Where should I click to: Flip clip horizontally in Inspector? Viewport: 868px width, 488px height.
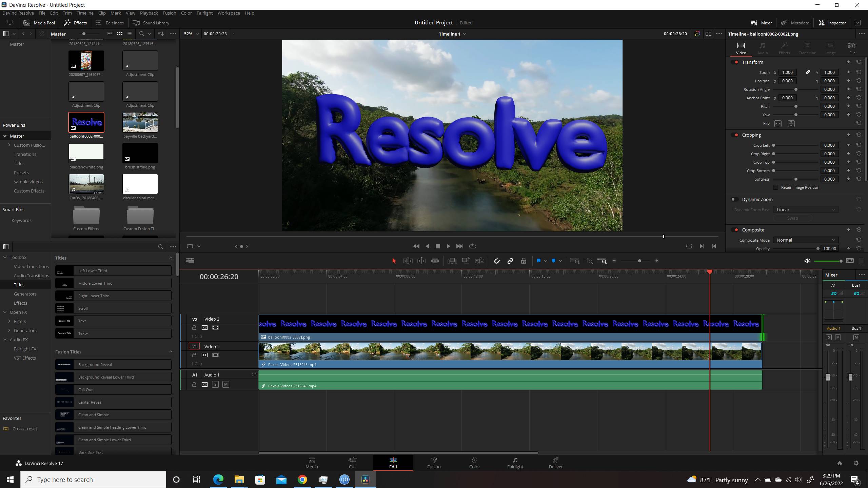pyautogui.click(x=778, y=124)
